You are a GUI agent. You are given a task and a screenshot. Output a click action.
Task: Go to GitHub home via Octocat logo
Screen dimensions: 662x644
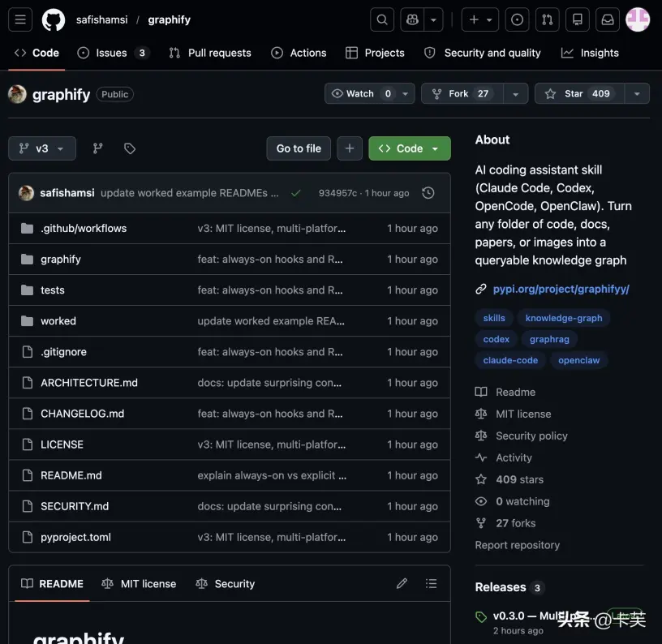54,19
